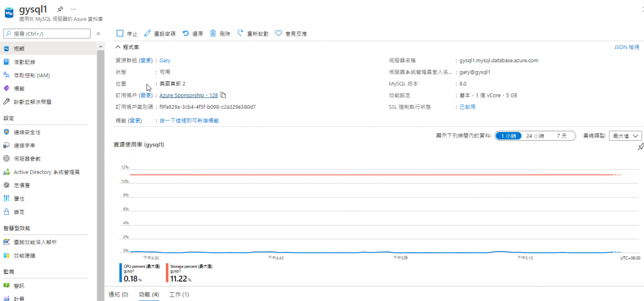Click chart title 資源使用率 (gysql1)
The height and width of the screenshot is (301, 644).
coord(139,145)
